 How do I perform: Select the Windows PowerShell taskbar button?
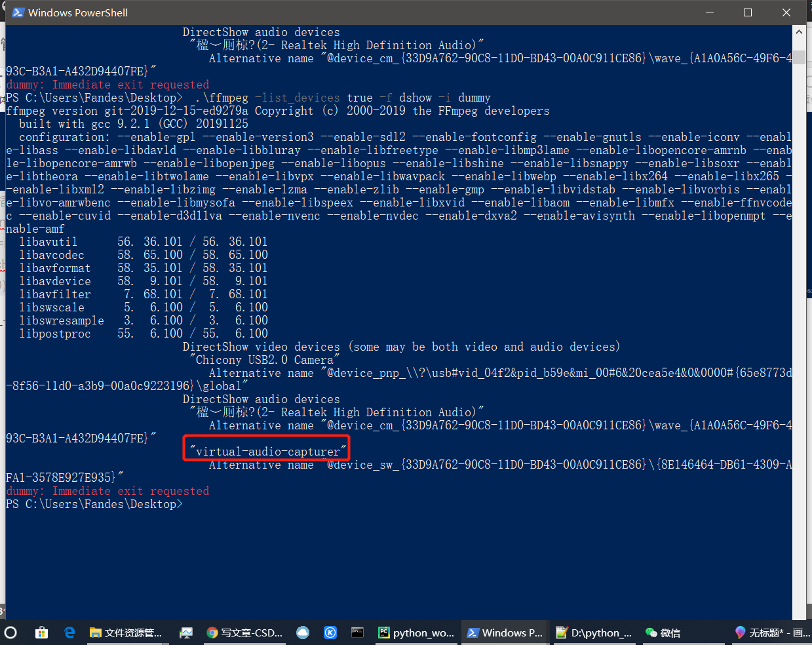pos(505,633)
